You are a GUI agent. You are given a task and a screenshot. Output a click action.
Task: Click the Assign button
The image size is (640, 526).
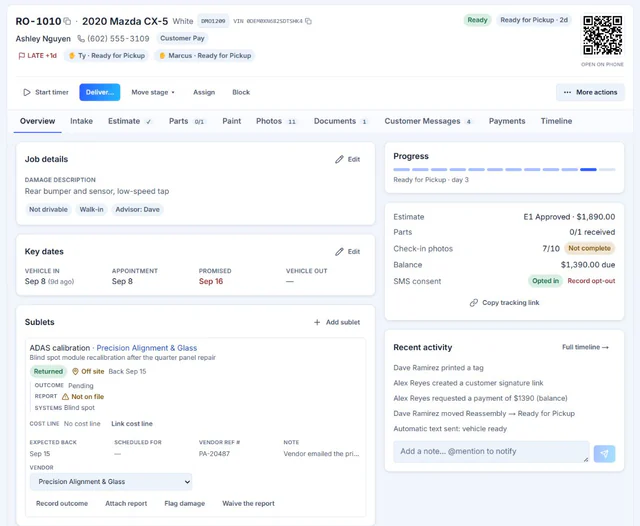204,92
